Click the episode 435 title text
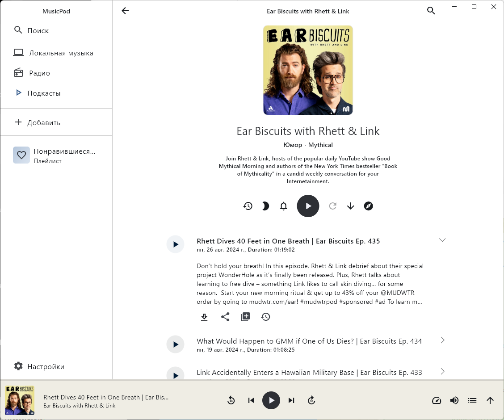The width and height of the screenshot is (504, 420). 288,241
